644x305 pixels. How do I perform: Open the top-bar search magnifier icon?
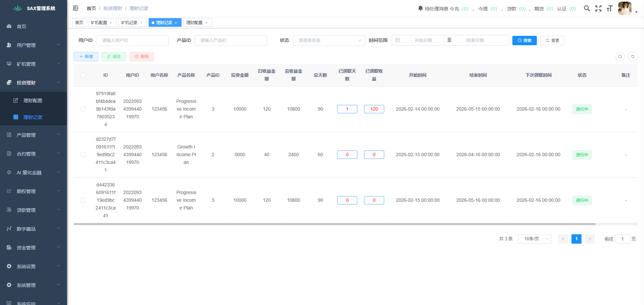(587, 8)
